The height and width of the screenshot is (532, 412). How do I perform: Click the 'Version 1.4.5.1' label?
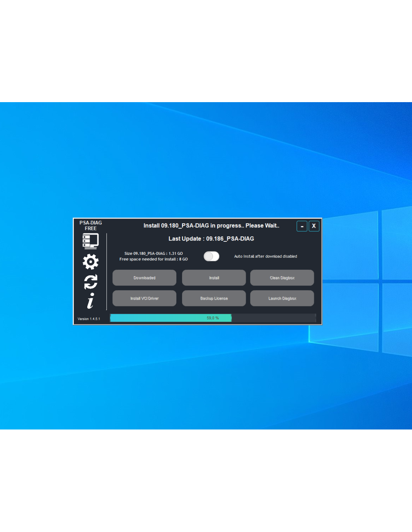coord(89,319)
